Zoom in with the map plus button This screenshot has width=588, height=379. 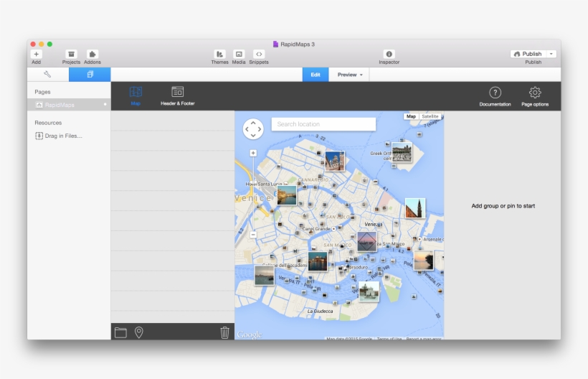coord(253,153)
